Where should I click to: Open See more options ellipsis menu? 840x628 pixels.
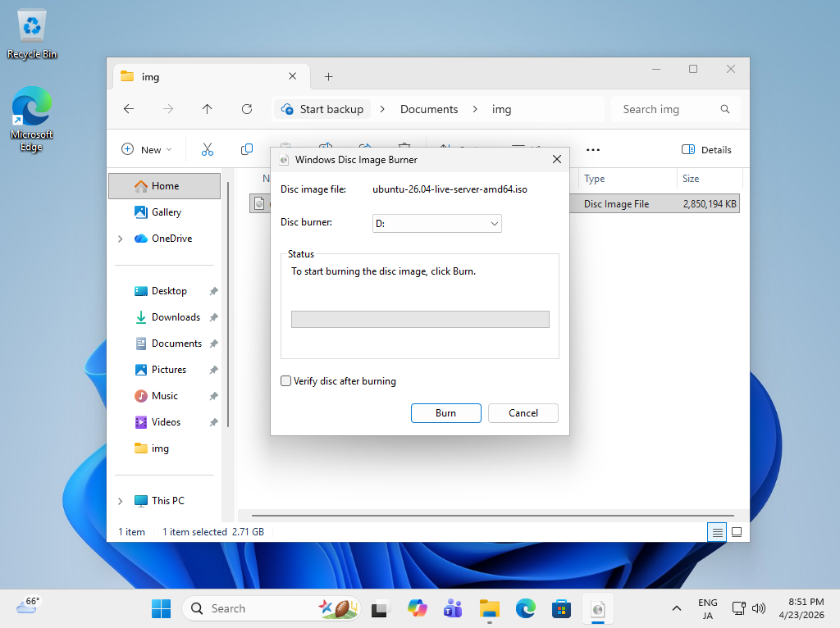point(593,150)
